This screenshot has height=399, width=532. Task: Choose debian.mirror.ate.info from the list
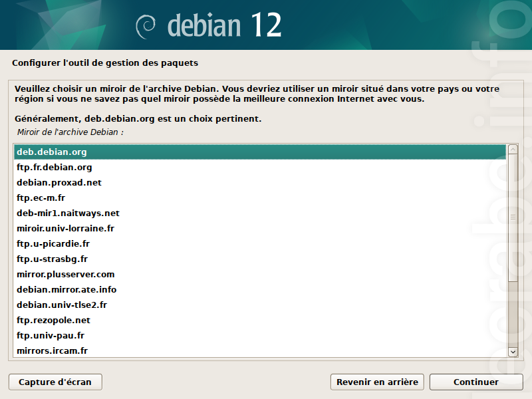[x=260, y=289]
